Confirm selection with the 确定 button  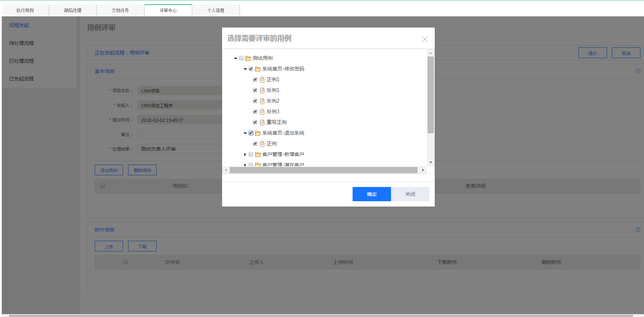click(x=371, y=194)
